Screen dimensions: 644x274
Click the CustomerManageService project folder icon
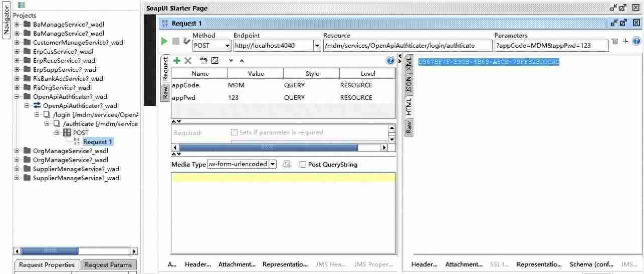(27, 42)
